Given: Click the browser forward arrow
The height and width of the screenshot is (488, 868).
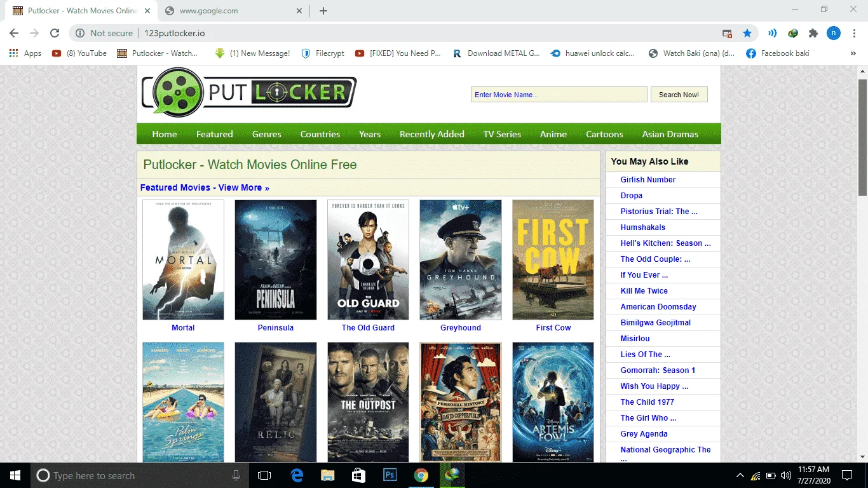Looking at the screenshot, I should point(34,33).
